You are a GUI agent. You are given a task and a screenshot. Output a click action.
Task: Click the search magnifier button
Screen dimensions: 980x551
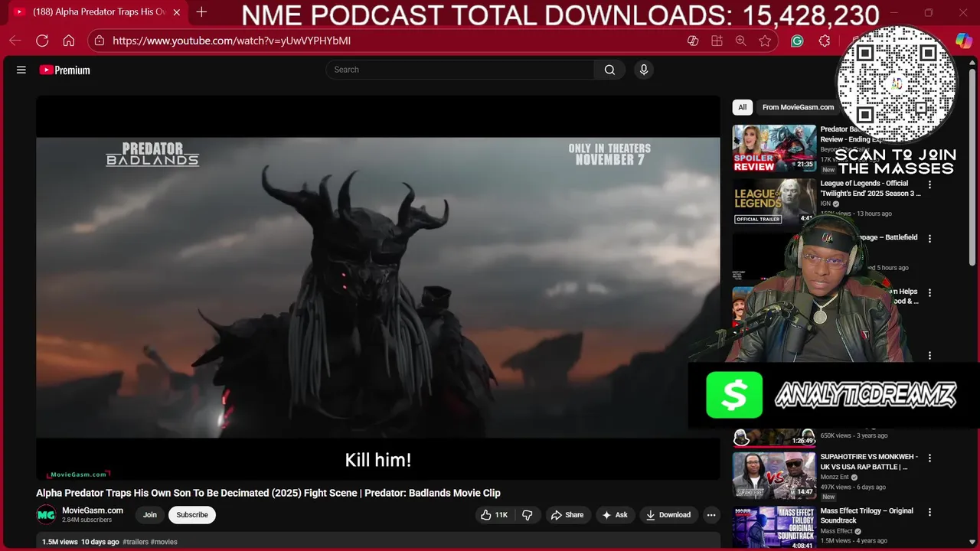tap(609, 70)
